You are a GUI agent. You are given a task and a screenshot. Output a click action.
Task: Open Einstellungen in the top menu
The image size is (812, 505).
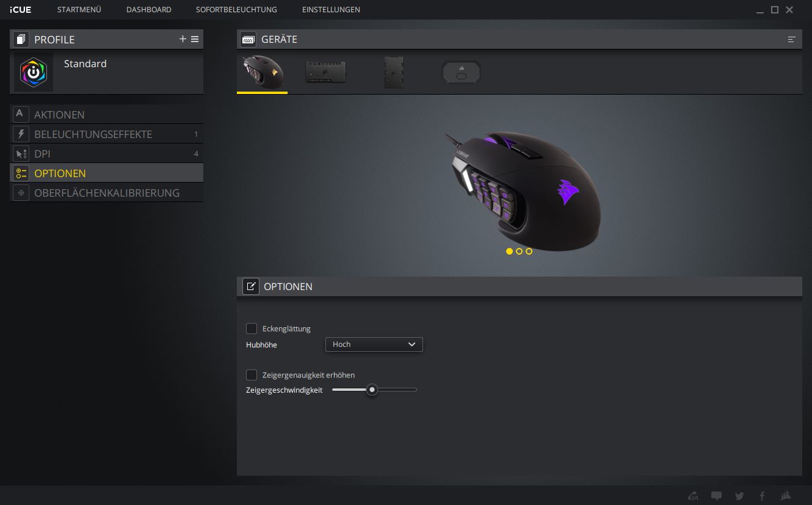tap(331, 10)
